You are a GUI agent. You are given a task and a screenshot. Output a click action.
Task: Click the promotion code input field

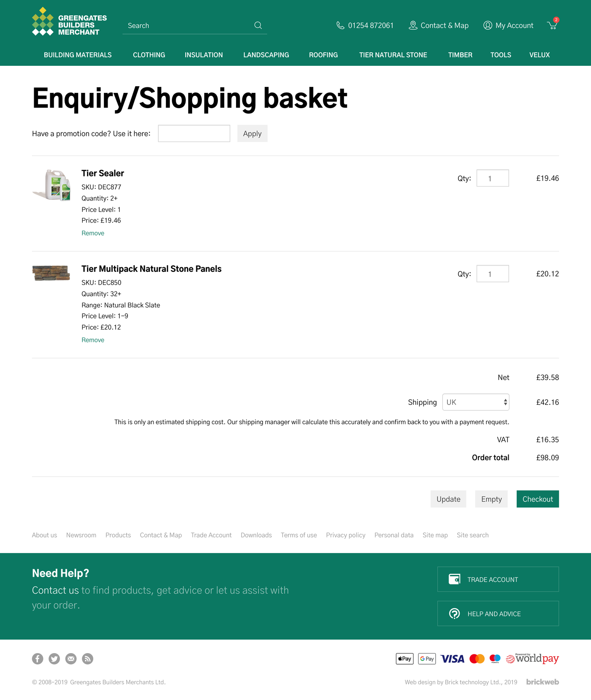pos(194,134)
